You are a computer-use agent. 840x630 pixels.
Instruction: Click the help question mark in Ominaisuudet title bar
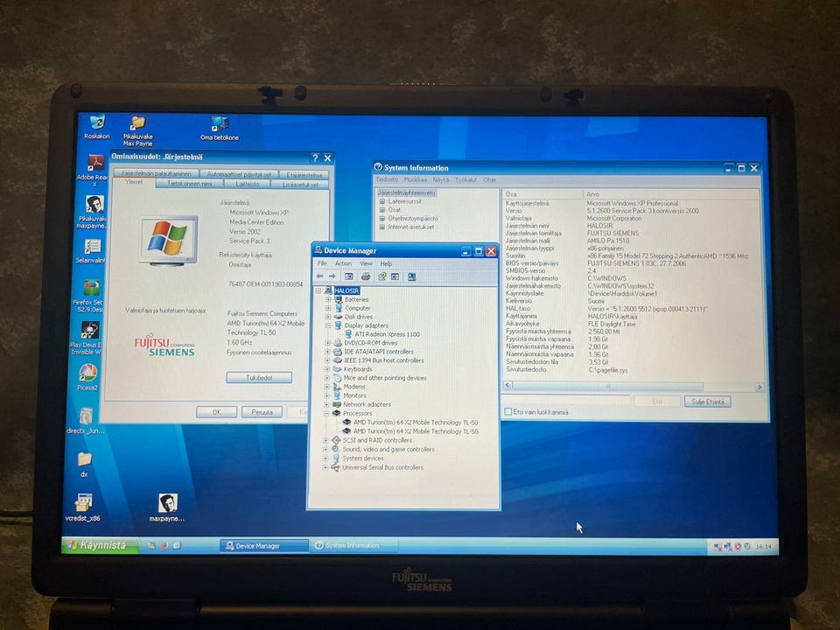click(315, 158)
